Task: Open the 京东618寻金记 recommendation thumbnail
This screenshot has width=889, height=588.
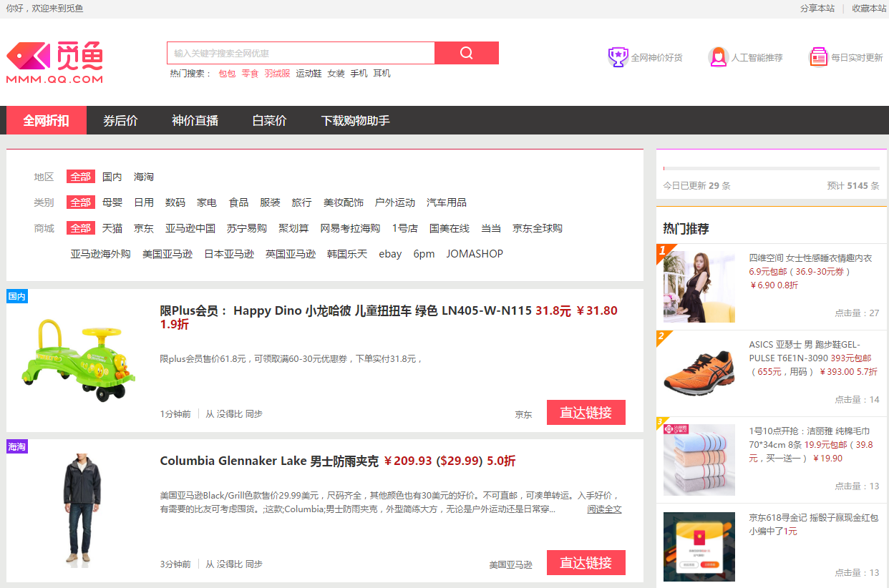Action: 699,547
